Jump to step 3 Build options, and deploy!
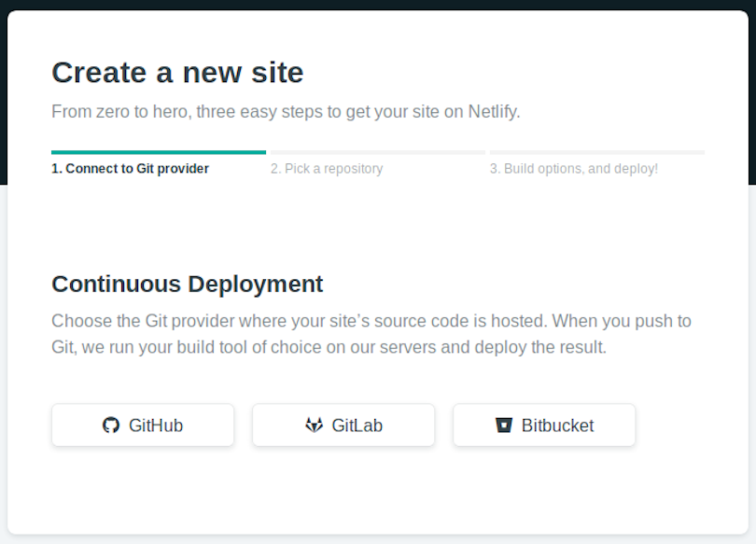The width and height of the screenshot is (756, 544). [x=574, y=169]
